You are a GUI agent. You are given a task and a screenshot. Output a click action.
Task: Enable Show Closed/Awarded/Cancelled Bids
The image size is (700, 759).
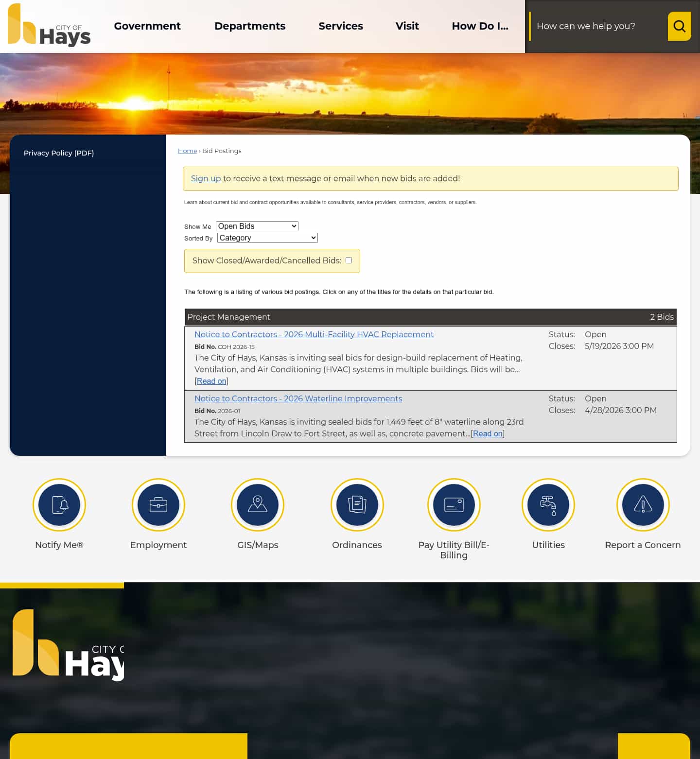tap(349, 260)
